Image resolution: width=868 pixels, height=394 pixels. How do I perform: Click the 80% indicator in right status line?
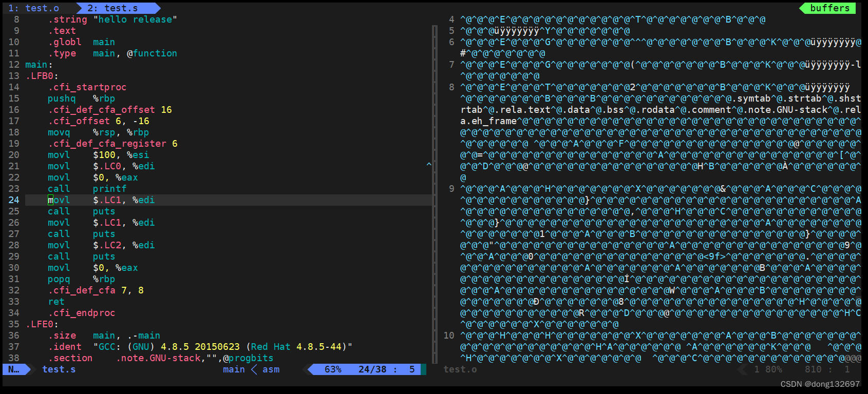coord(773,369)
